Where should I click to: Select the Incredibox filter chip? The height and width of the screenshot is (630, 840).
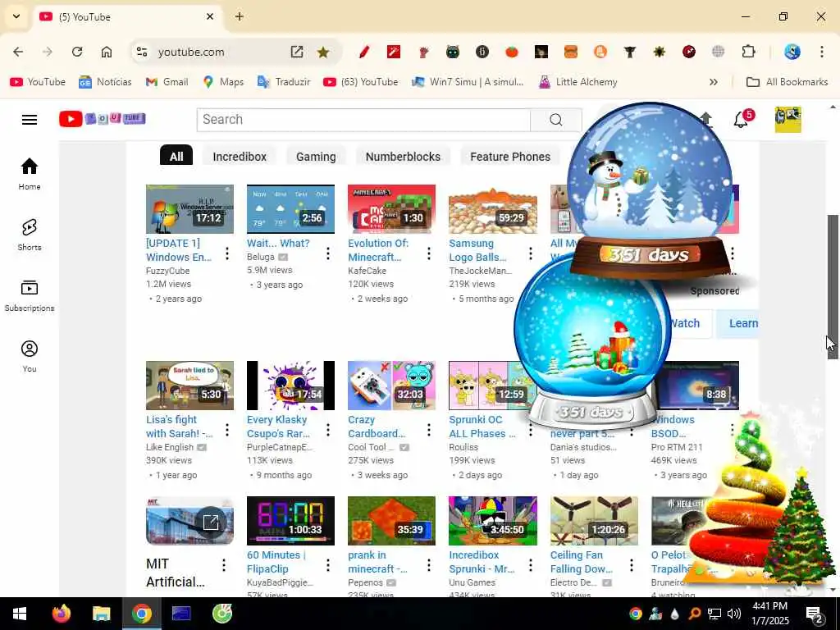(240, 157)
